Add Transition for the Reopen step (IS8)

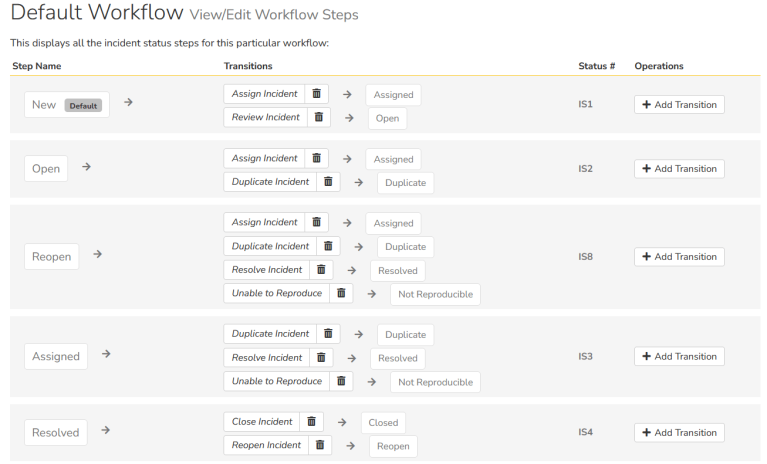[x=679, y=257]
